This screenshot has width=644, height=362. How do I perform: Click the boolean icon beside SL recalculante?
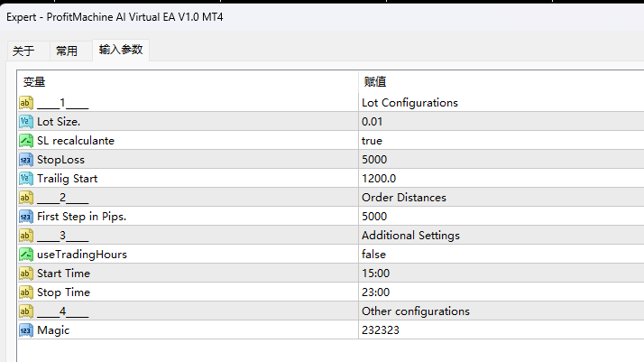(25, 141)
